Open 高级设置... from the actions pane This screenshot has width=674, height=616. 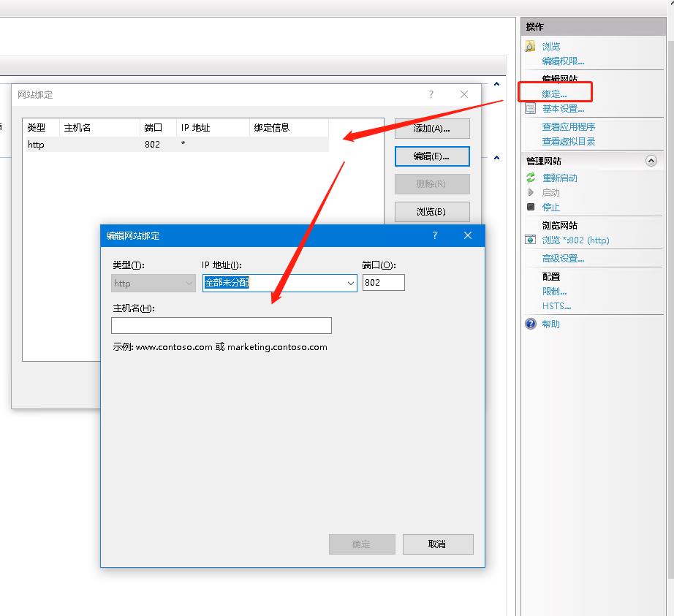pos(563,258)
